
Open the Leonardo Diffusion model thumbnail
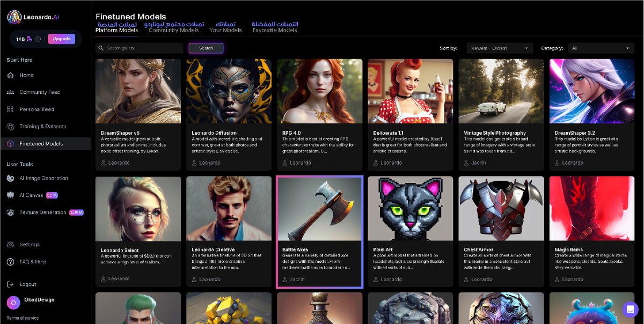tap(229, 91)
